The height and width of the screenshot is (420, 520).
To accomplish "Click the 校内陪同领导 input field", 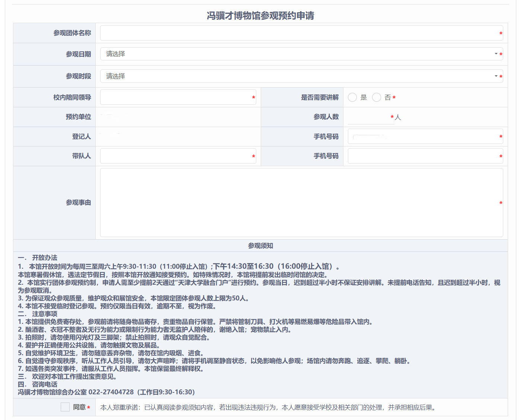I will (x=175, y=97).
